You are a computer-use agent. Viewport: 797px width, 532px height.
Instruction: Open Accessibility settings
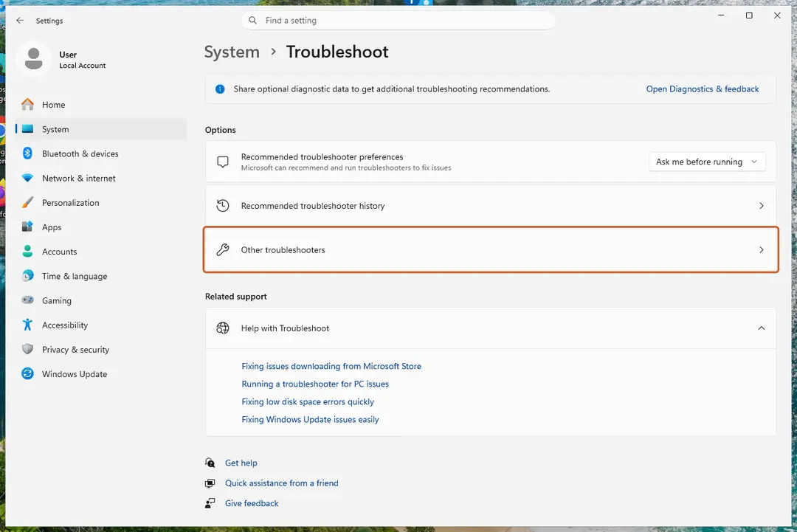tap(100, 325)
